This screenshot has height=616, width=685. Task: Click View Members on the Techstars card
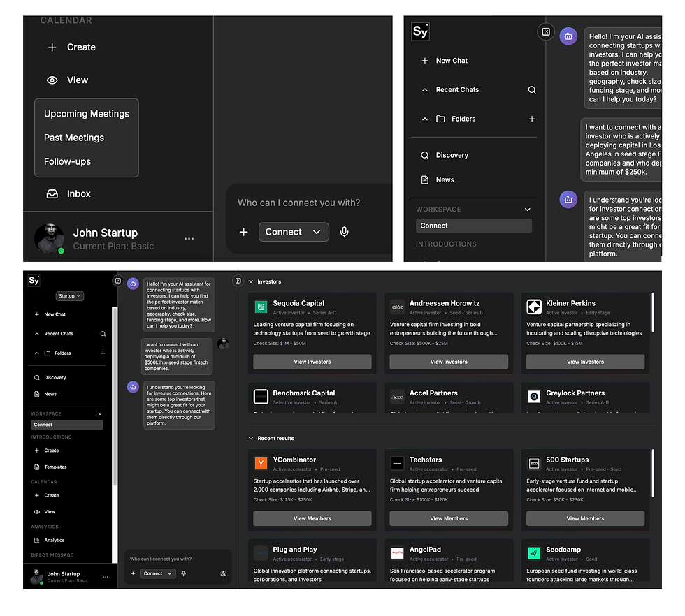[x=449, y=519]
